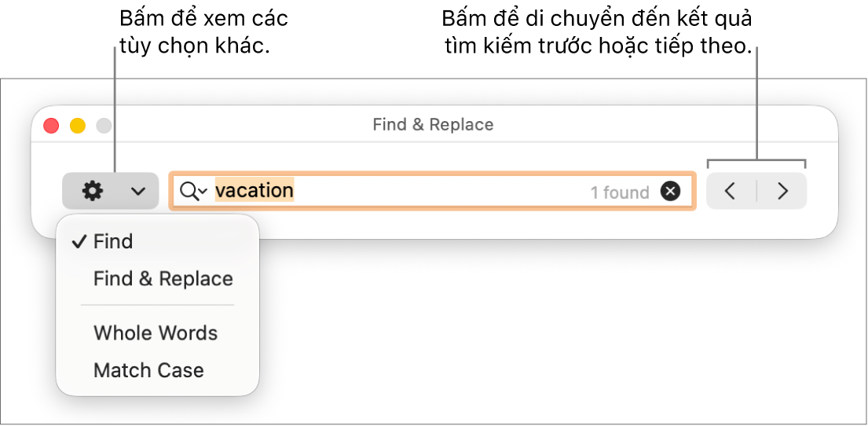Jump to the next match arrow

(782, 191)
